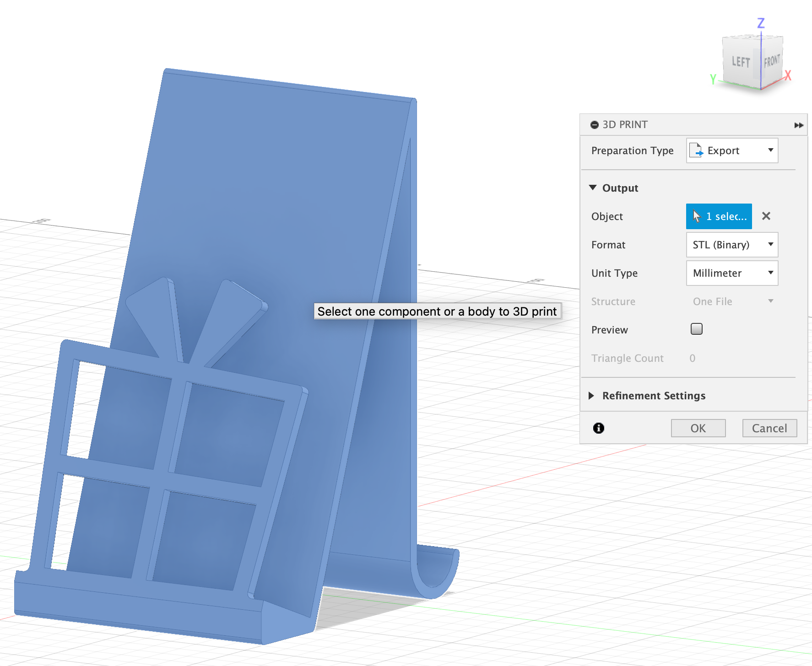The height and width of the screenshot is (666, 812).
Task: Open the Preparation Type dropdown
Action: click(x=732, y=150)
